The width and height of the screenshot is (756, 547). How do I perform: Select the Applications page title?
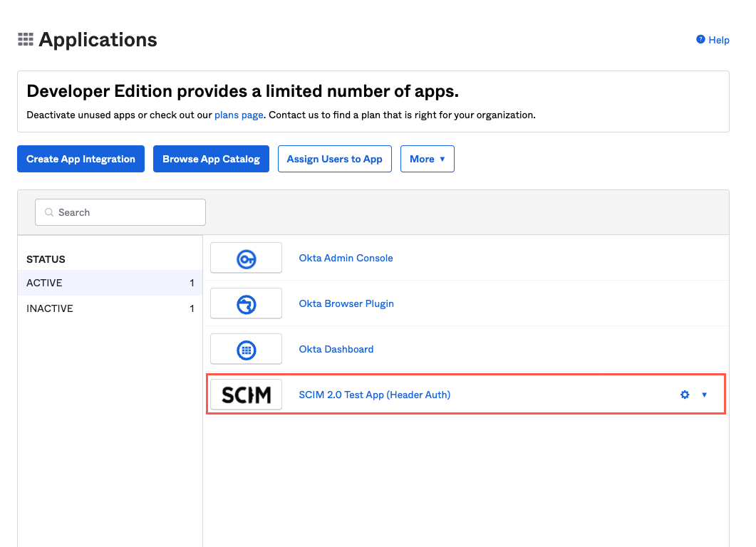(98, 39)
